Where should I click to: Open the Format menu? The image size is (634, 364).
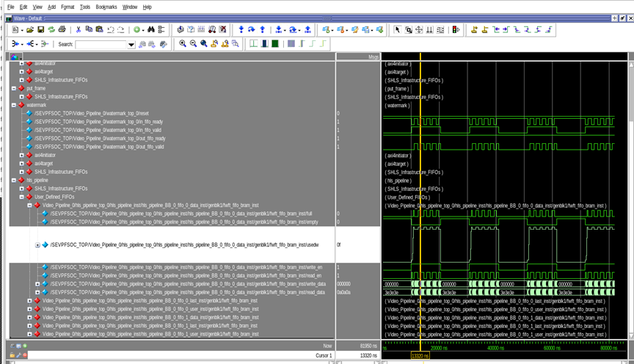tap(68, 7)
